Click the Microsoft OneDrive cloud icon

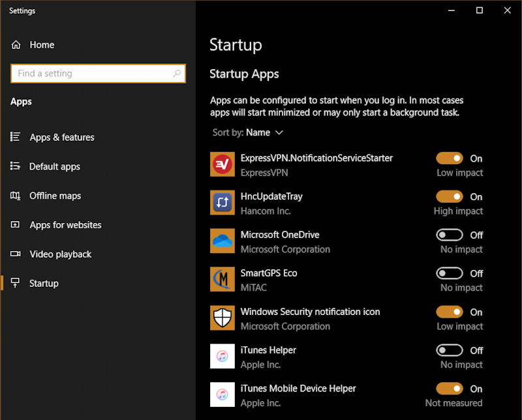(x=223, y=241)
